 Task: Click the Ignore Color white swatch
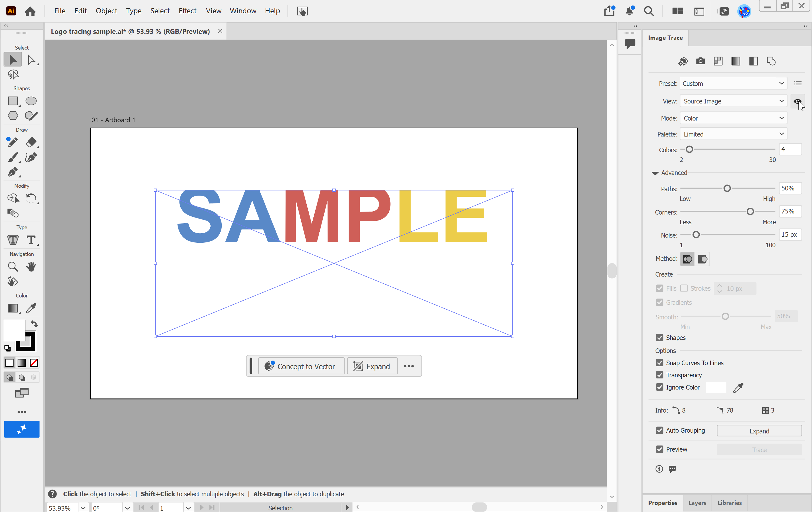[716, 387]
